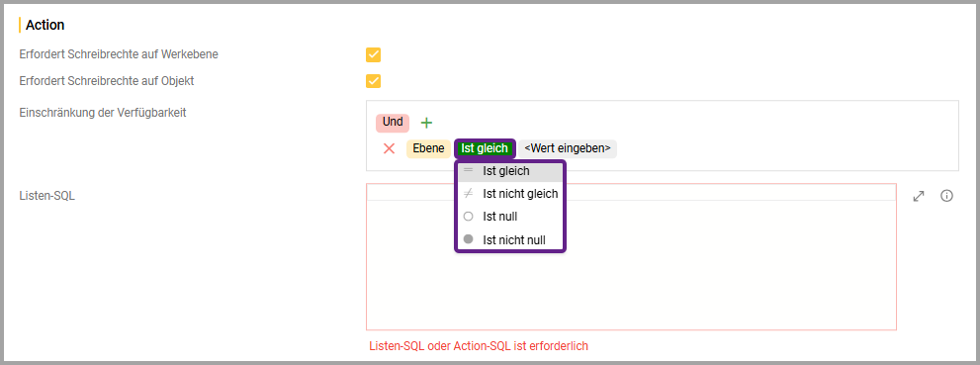Click the Wert eingeben value placeholder

click(568, 148)
